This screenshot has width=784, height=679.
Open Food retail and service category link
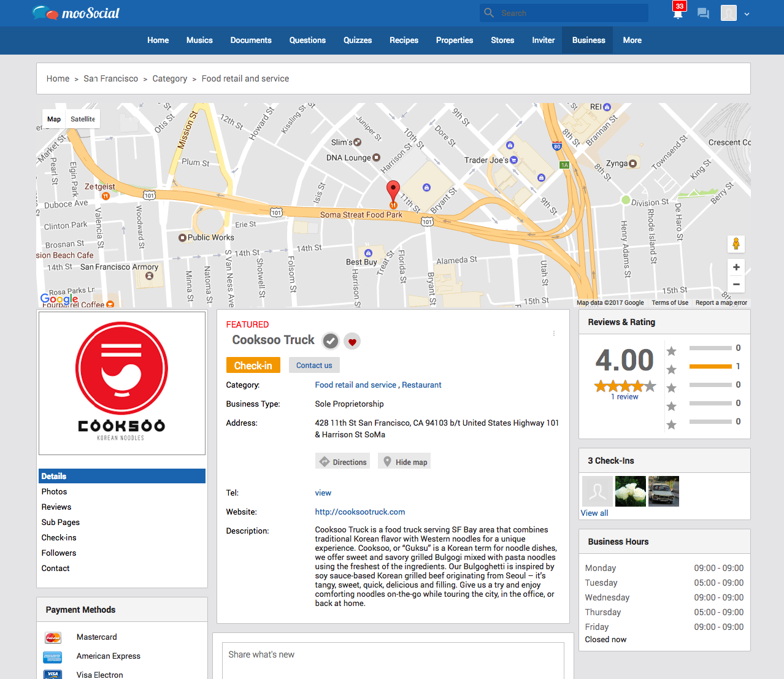point(356,385)
